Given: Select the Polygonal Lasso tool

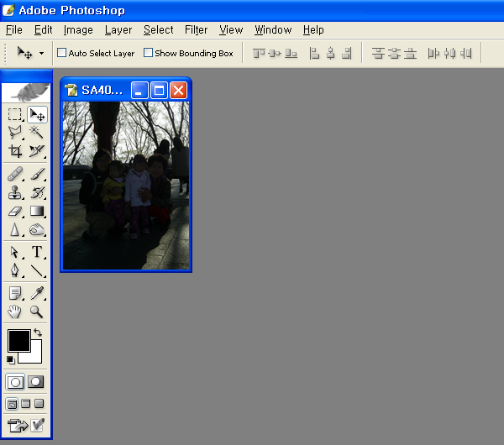Looking at the screenshot, I should click(x=15, y=133).
